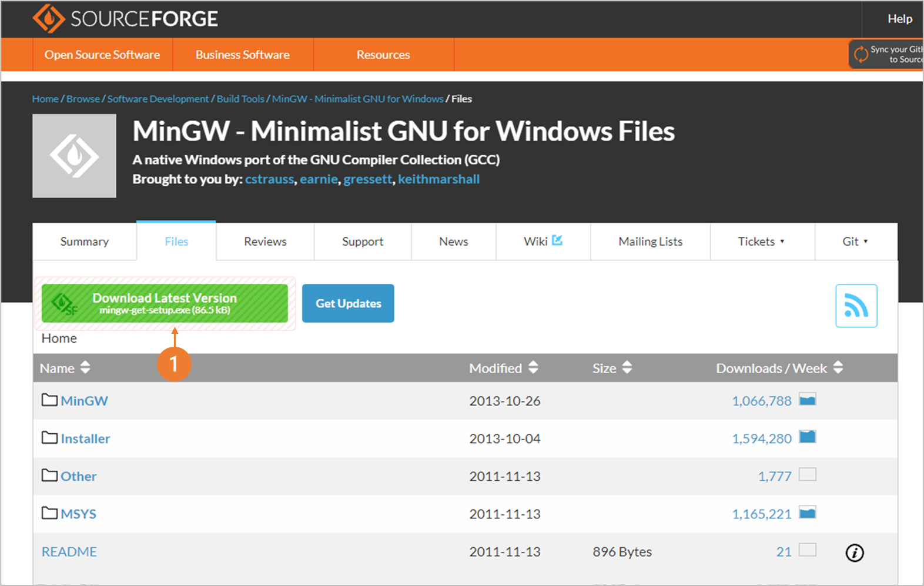Open the keithmarshall contributor profile

coord(438,179)
